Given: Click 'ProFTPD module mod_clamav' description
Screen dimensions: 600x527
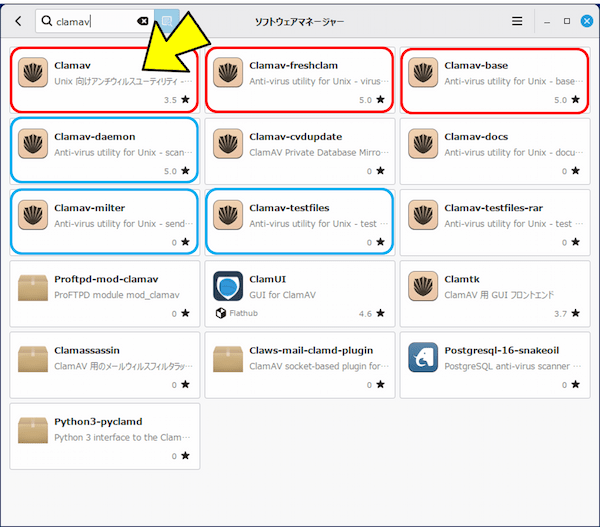Looking at the screenshot, I should pyautogui.click(x=117, y=295).
